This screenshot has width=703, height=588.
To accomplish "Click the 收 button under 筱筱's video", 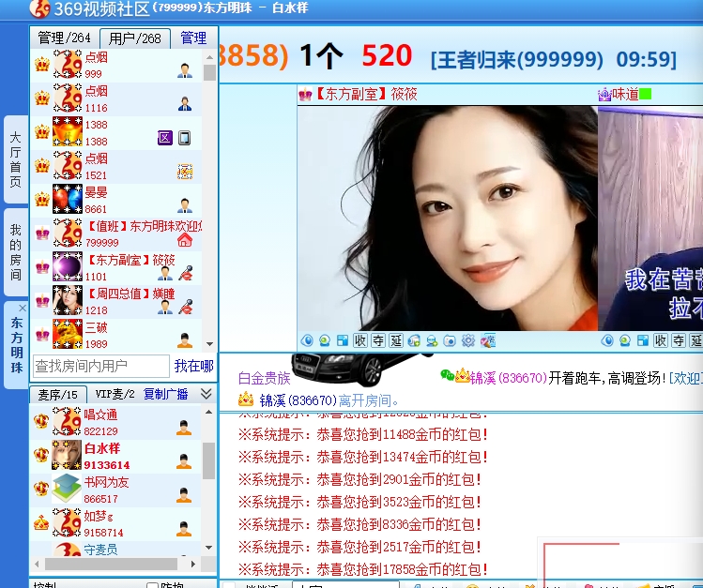I will point(360,340).
